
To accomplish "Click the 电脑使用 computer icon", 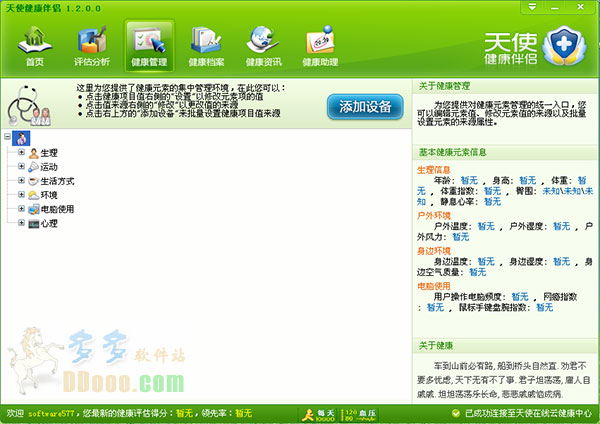I will point(34,209).
